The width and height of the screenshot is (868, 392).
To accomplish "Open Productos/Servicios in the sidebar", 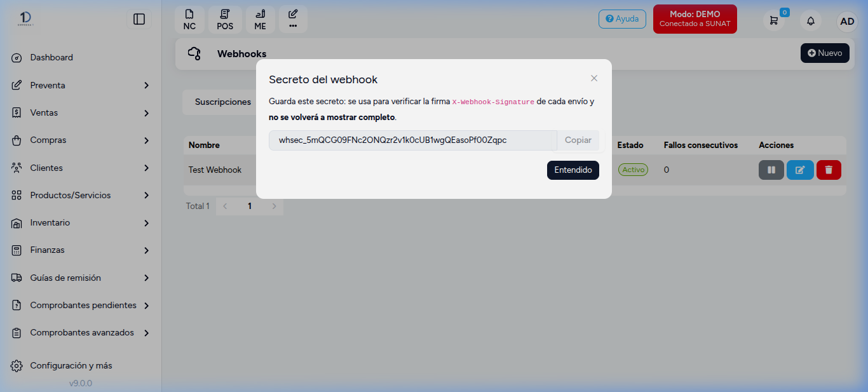I will pyautogui.click(x=71, y=195).
